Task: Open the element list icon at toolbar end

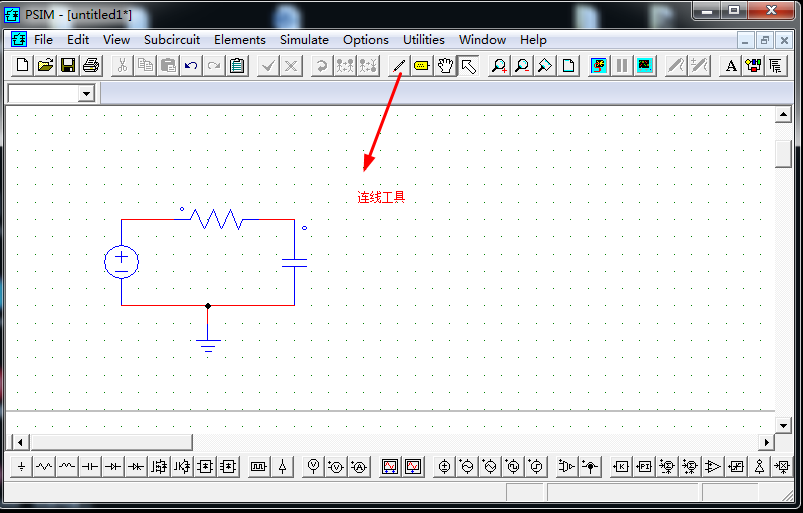Action: (x=776, y=66)
